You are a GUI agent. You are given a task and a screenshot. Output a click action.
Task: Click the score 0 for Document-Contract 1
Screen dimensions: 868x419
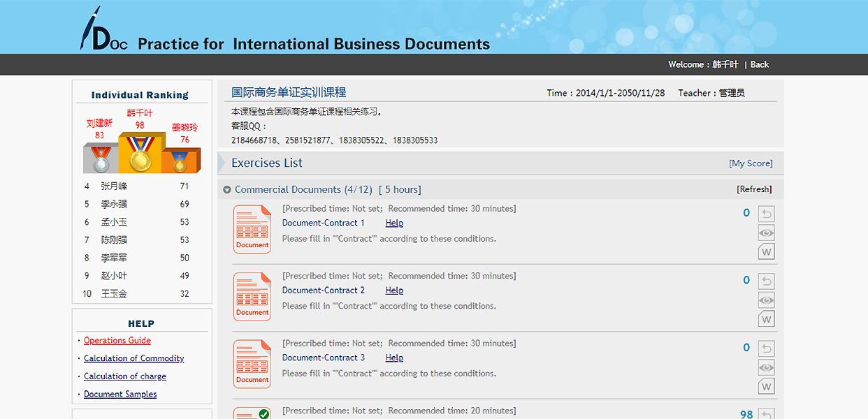click(x=746, y=213)
